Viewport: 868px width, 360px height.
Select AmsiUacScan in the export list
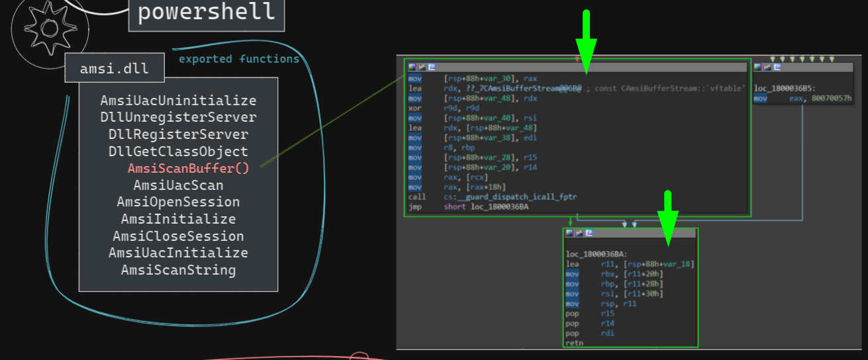coord(178,185)
